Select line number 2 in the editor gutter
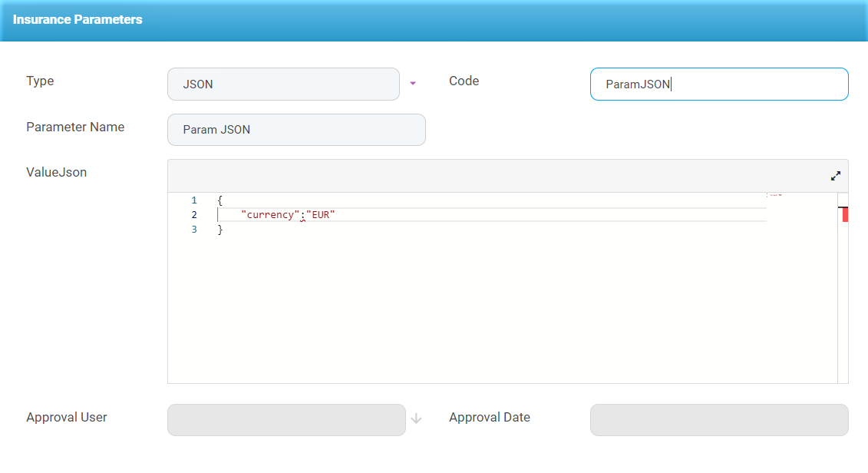Screen dimensions: 868x473 194,215
